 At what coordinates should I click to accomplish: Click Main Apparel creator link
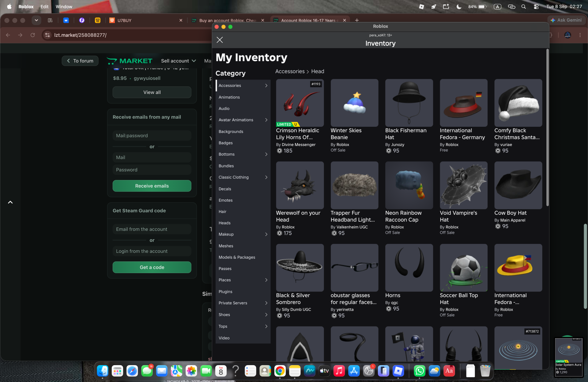point(513,220)
